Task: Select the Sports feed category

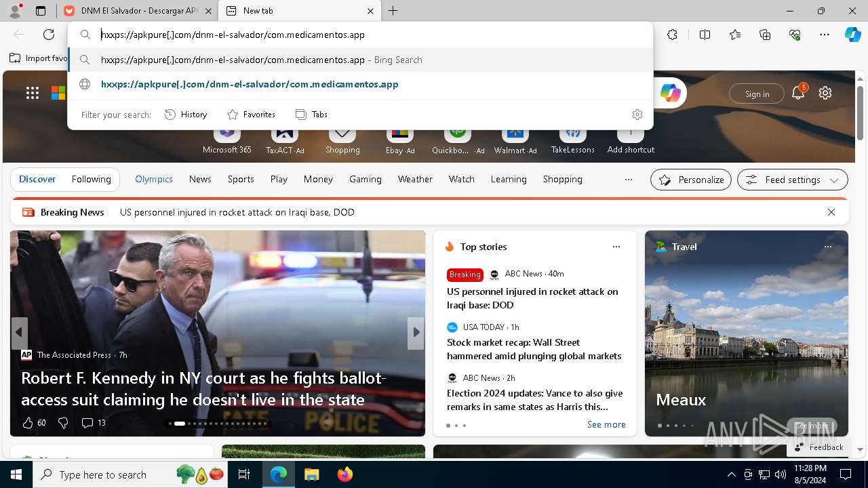Action: (241, 180)
